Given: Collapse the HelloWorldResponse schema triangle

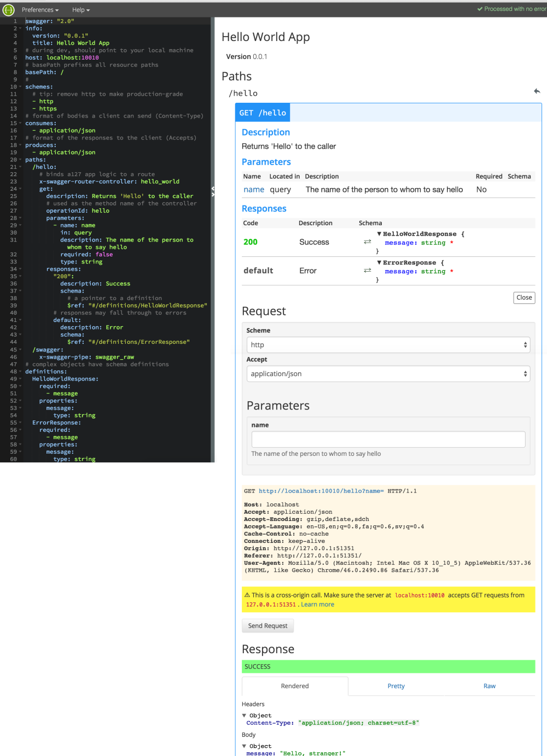Looking at the screenshot, I should 379,234.
